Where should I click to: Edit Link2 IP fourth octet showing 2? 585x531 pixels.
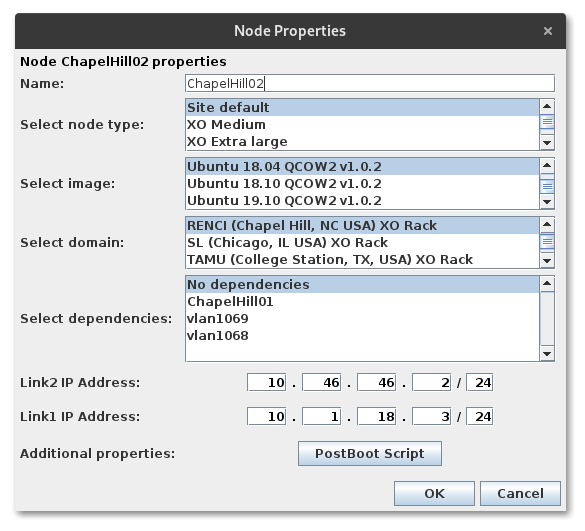(x=432, y=382)
